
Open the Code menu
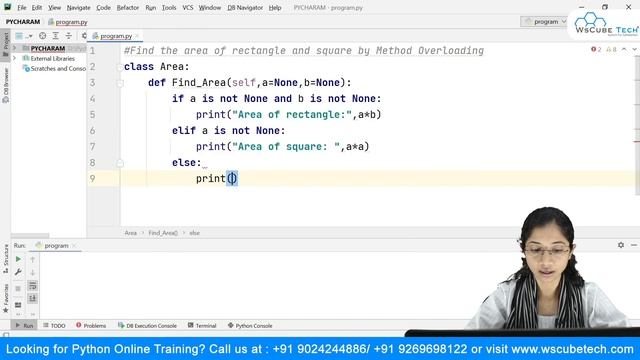point(103,7)
